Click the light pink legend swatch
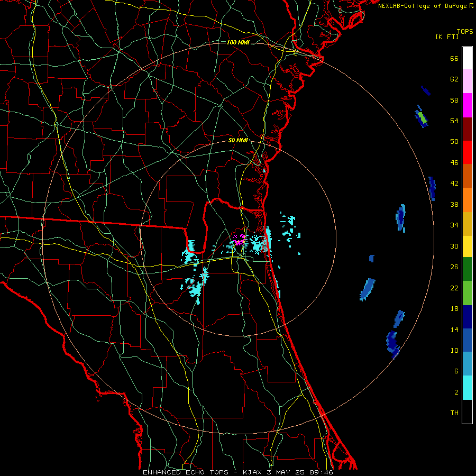The image size is (476, 476). point(467,81)
